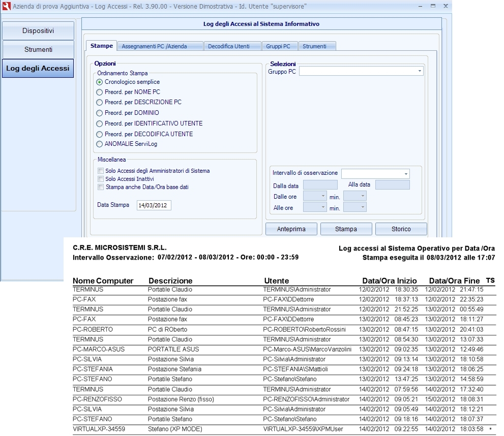Open the Decodifica Utenti tab
This screenshot has width=504, height=436.
[x=229, y=46]
